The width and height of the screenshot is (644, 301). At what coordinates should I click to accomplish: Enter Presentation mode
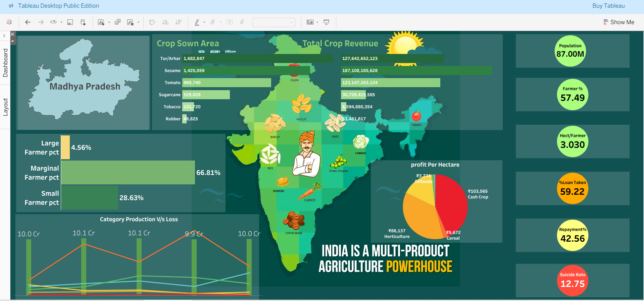tap(326, 22)
